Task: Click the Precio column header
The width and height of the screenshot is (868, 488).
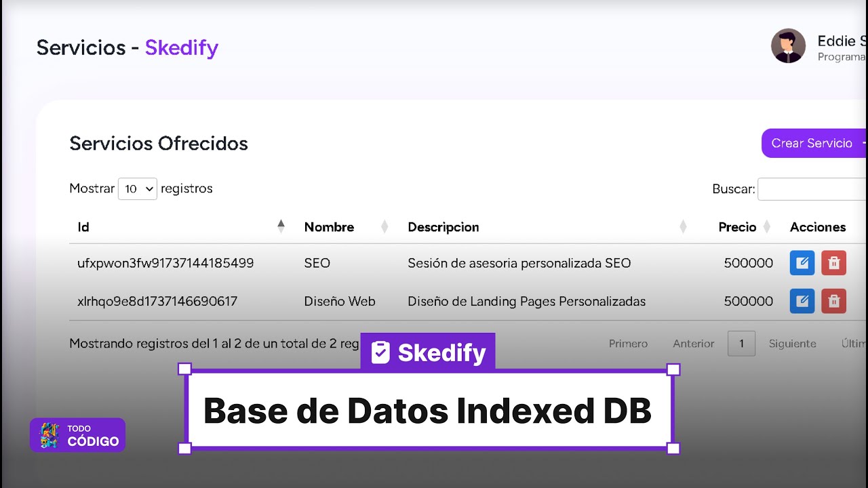Action: coord(737,227)
